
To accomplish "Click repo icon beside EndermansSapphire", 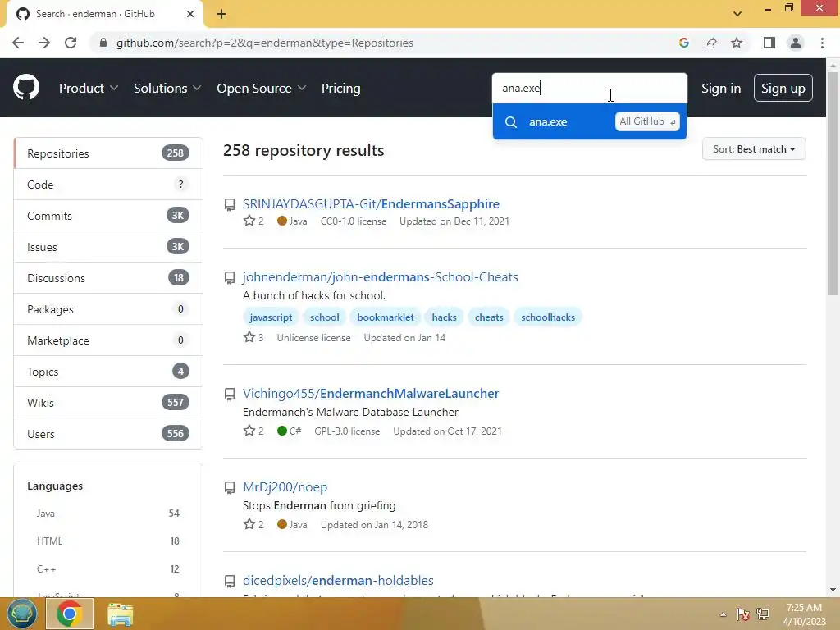I will (x=230, y=204).
